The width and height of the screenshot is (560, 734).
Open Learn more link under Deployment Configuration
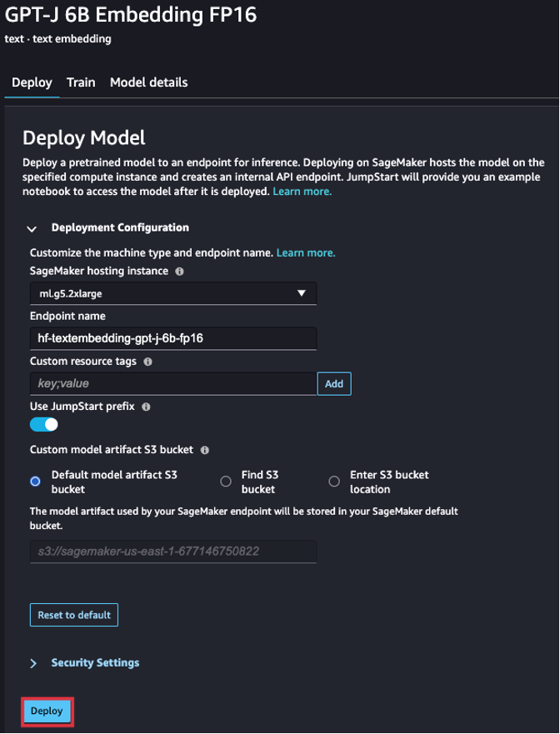[306, 252]
